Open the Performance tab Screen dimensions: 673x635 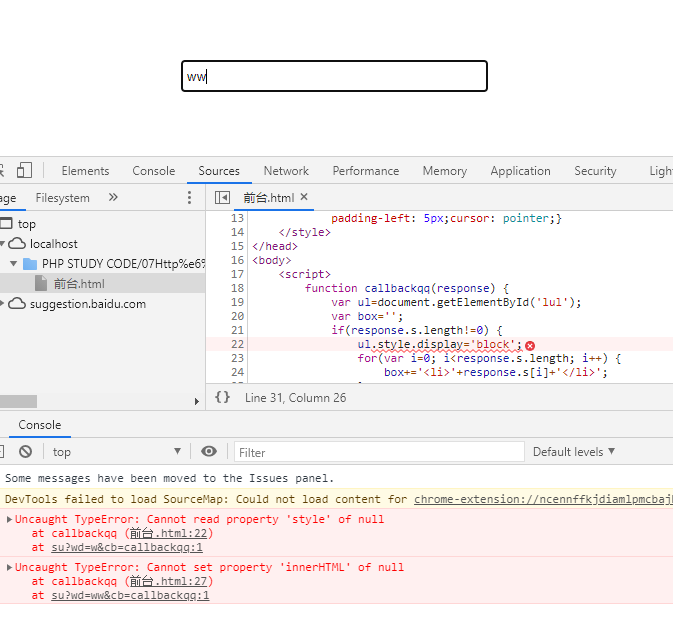coord(366,171)
